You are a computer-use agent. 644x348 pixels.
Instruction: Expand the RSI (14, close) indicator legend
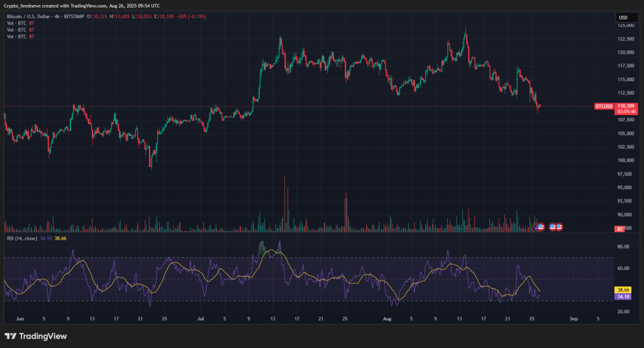(21, 239)
